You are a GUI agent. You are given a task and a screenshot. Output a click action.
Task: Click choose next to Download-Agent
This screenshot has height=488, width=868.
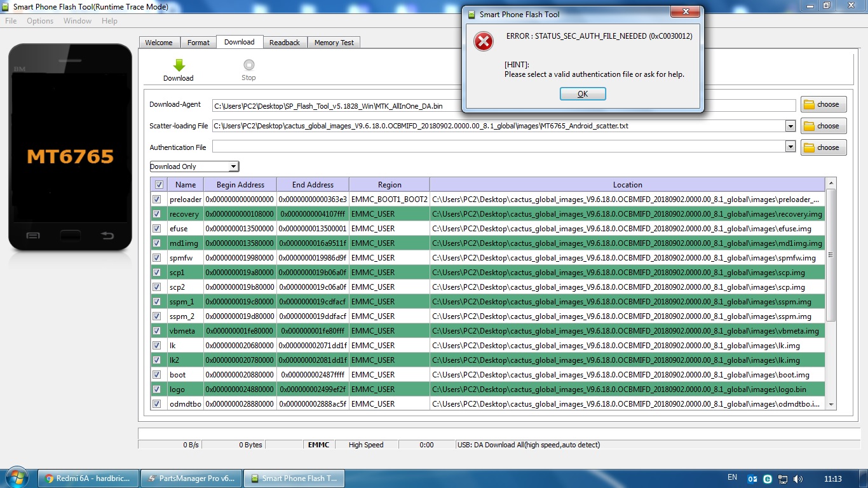point(824,104)
